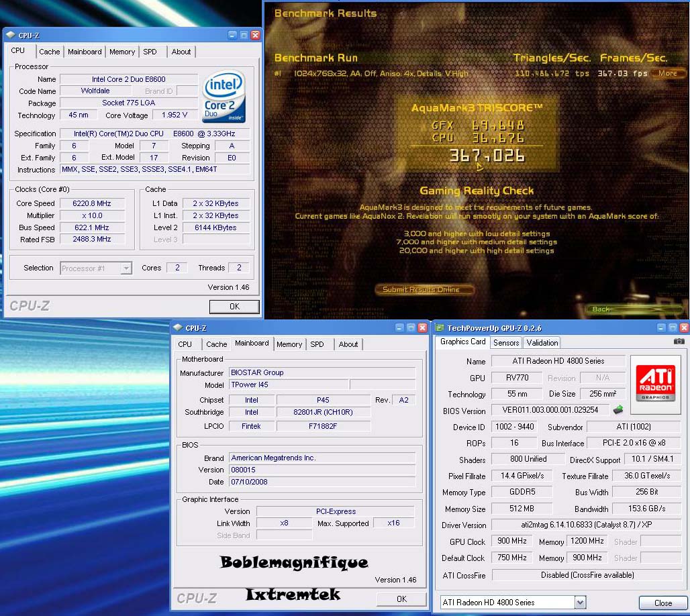690x616 pixels.
Task: Click the processor name Intel Core 2 Duo E8600
Action: tap(128, 79)
